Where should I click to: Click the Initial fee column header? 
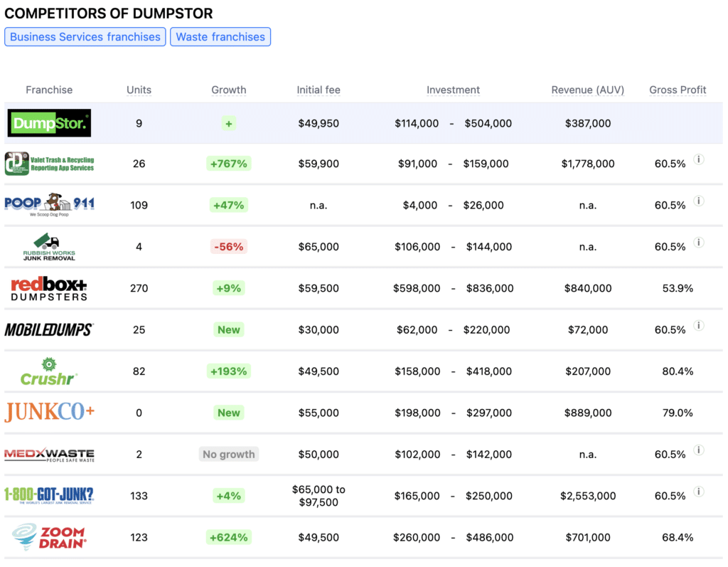pyautogui.click(x=318, y=90)
